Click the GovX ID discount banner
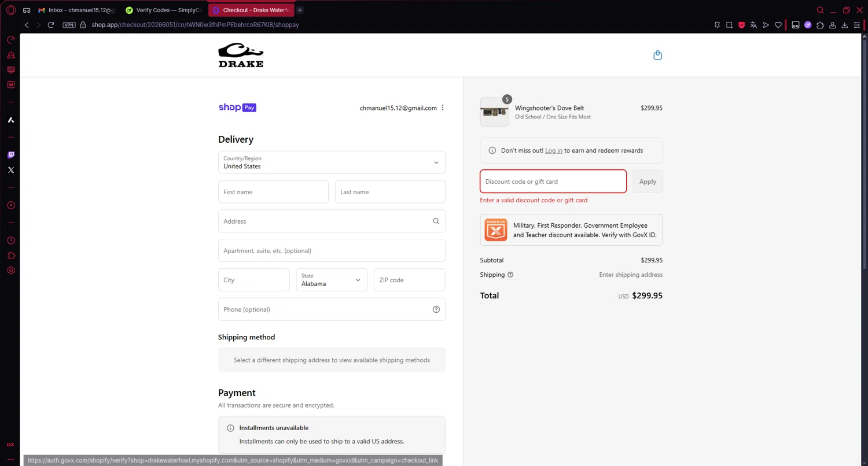This screenshot has width=868, height=466. tap(571, 230)
